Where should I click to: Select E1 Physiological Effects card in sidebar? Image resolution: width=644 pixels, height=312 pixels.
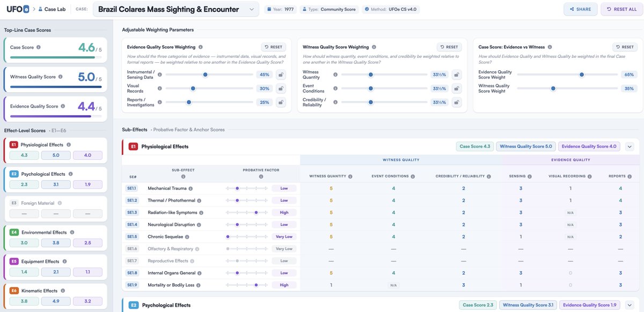56,150
